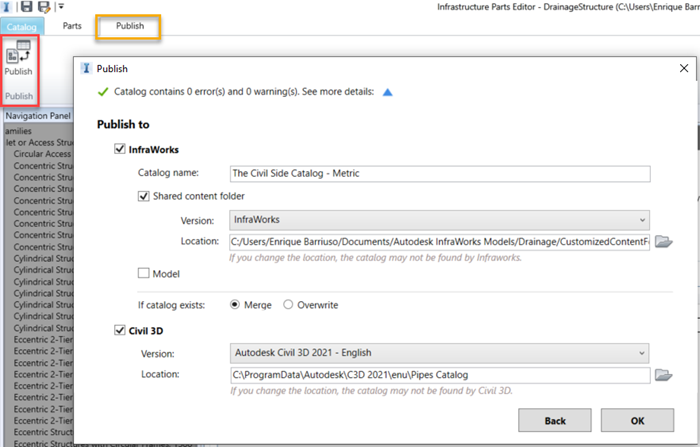Browse for InfraWorks shared content folder location

[663, 242]
